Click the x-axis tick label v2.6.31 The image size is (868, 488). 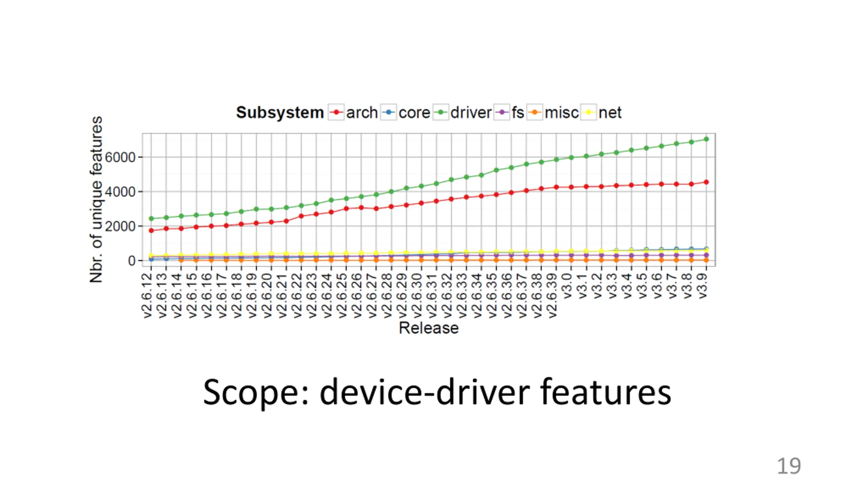(432, 296)
